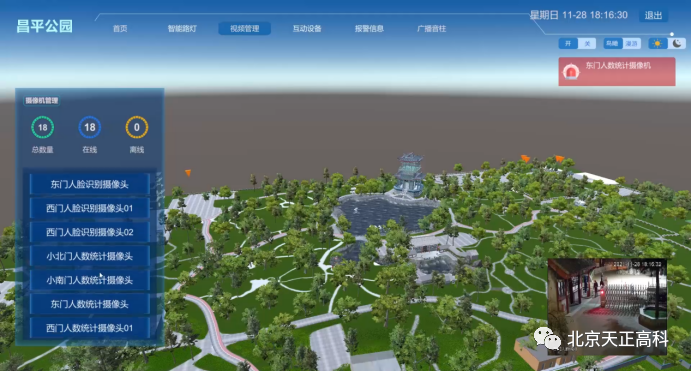The height and width of the screenshot is (371, 692).
Task: Click the 退出 exit button
Action: click(x=653, y=15)
